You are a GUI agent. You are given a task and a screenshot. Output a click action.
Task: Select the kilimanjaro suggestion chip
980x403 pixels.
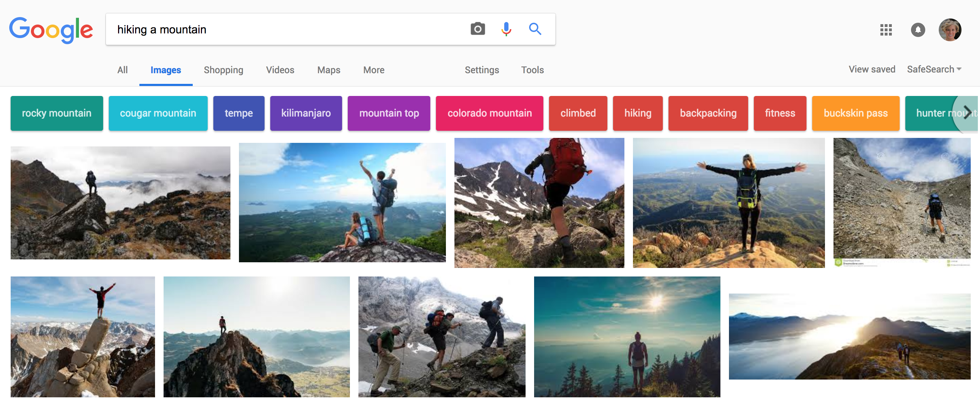tap(306, 113)
